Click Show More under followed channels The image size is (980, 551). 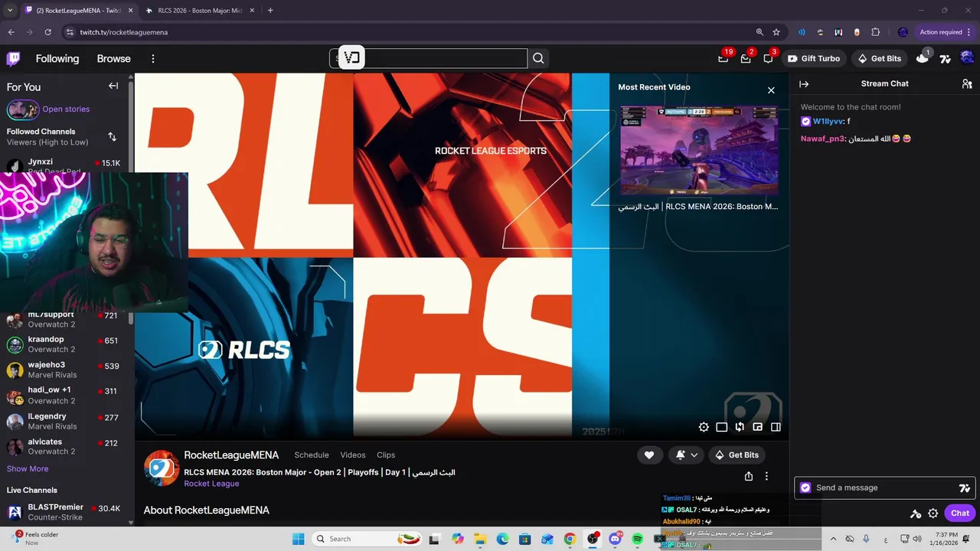coord(28,468)
